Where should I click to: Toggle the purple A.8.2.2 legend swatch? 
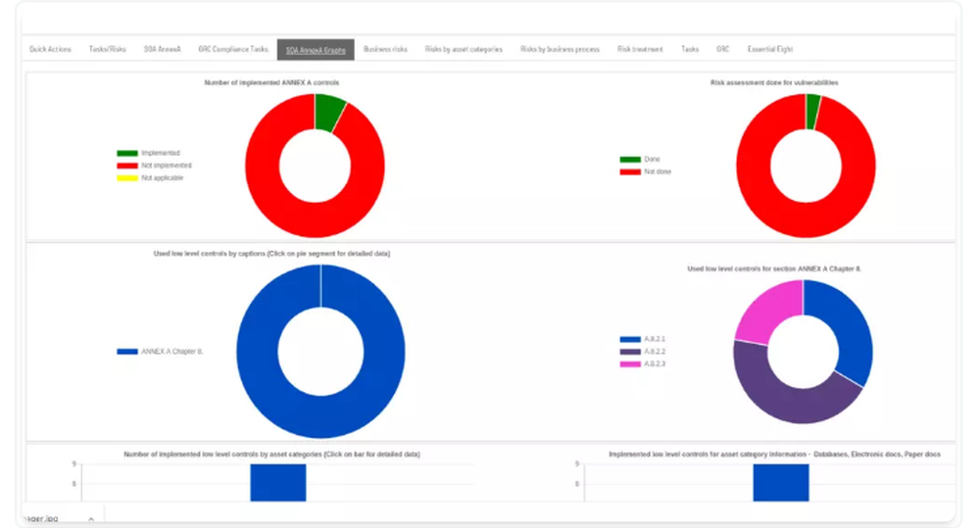pyautogui.click(x=630, y=352)
